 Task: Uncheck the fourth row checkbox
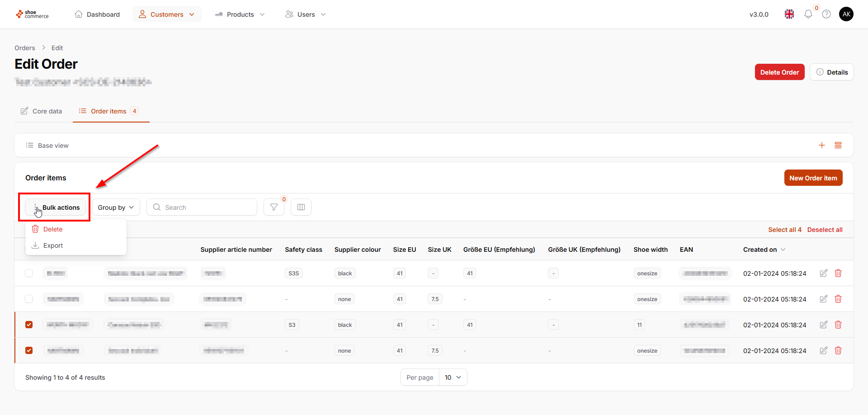coord(29,350)
